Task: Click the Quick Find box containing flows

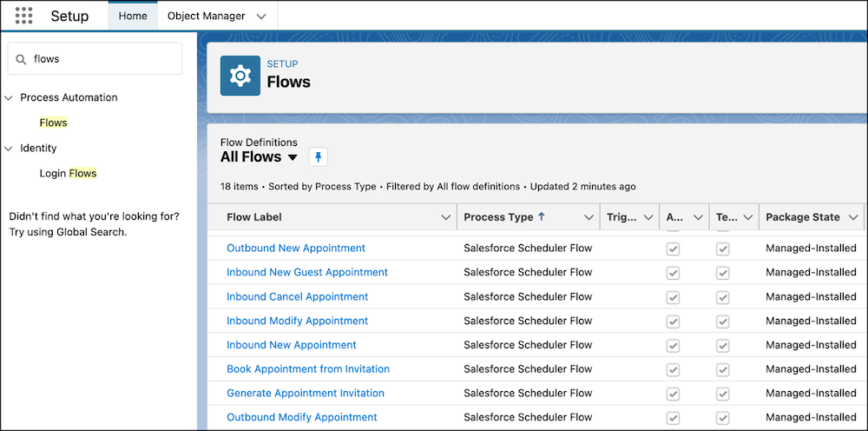Action: (95, 59)
